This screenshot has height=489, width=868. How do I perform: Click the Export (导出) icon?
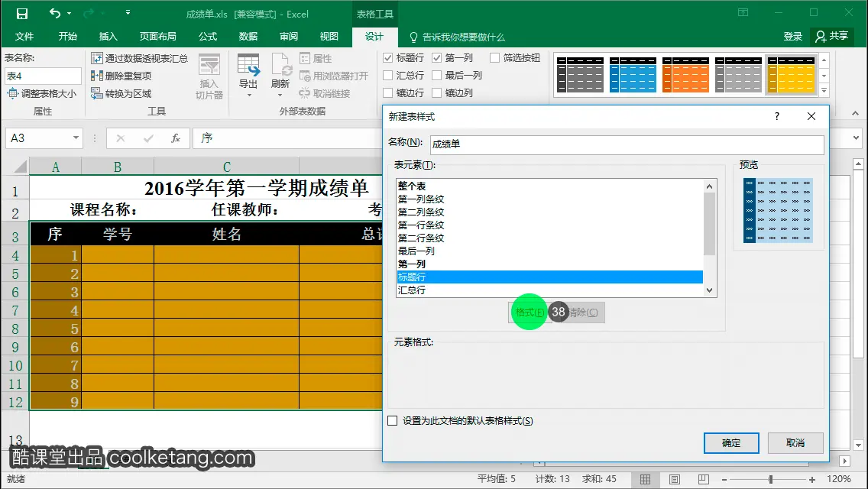point(248,65)
